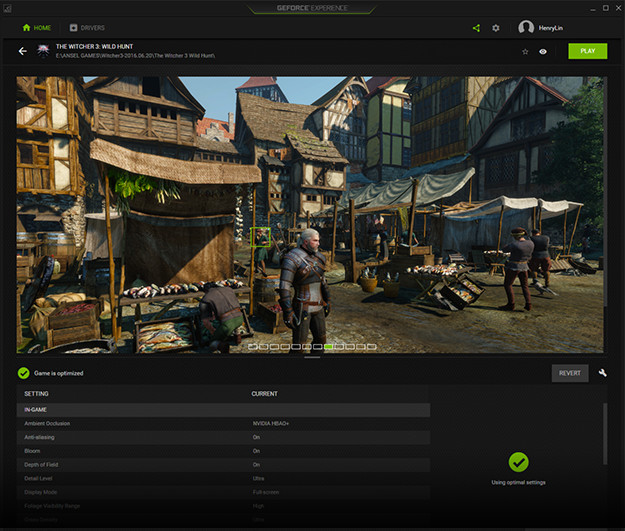Click The Witcher 3: Wild Hunt title
Screen dimensions: 625x531
94,46
